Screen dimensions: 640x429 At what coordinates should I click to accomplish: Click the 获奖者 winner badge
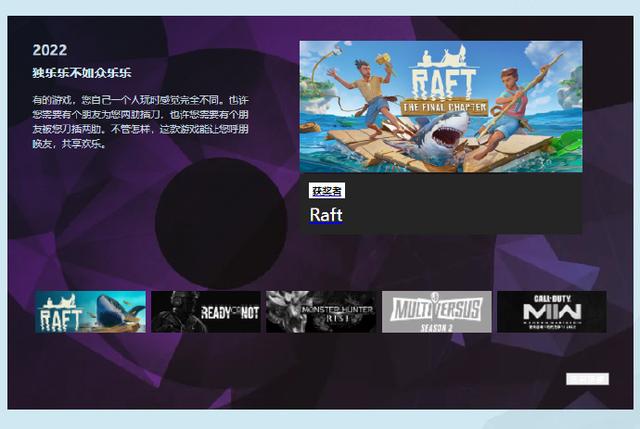click(327, 191)
